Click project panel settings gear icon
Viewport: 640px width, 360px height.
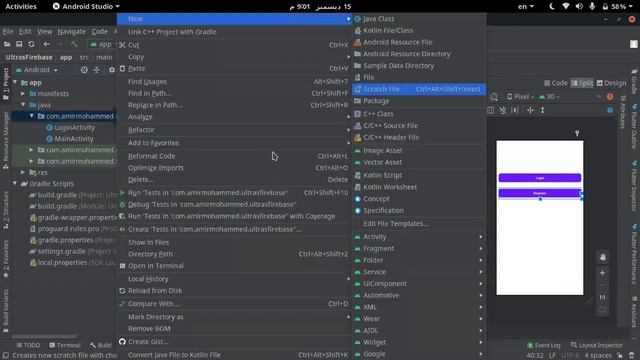click(x=111, y=70)
